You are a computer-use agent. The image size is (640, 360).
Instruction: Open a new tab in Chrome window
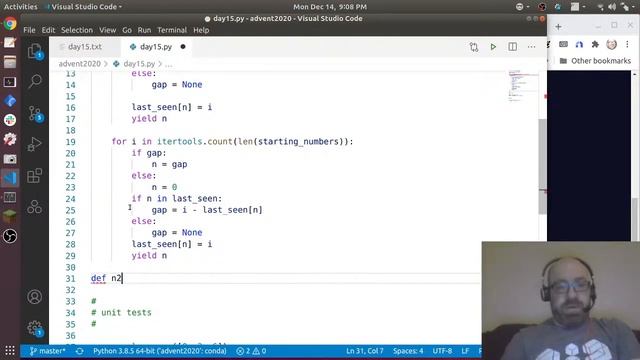558,27
